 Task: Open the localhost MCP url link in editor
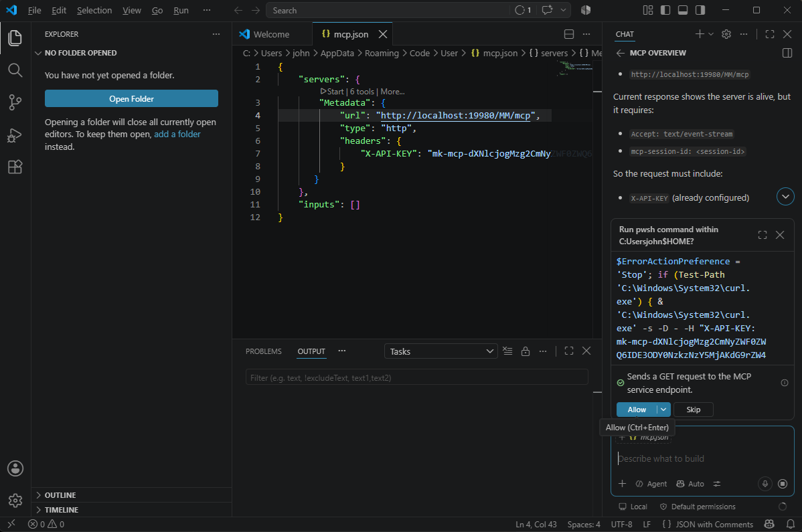[x=455, y=116]
